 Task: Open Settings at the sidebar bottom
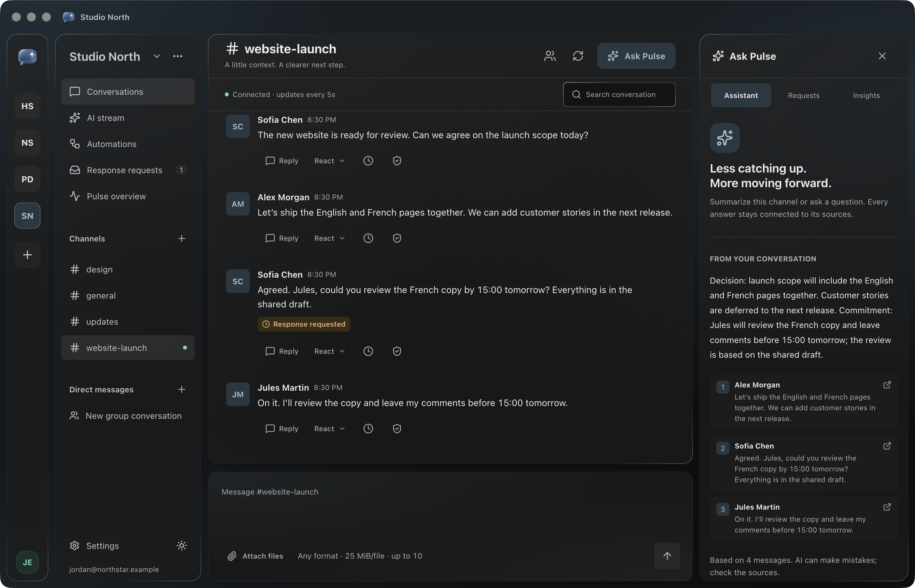point(94,546)
